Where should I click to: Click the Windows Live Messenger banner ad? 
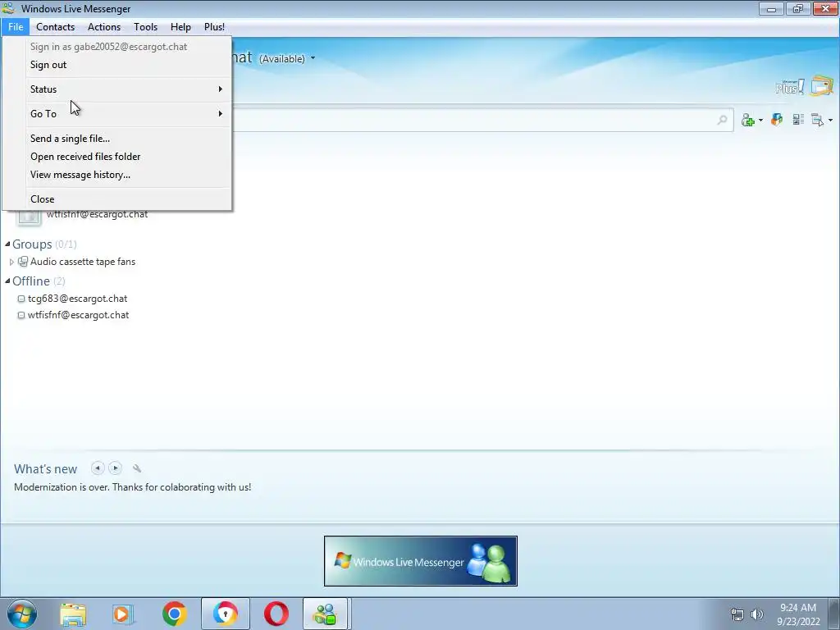pyautogui.click(x=421, y=561)
